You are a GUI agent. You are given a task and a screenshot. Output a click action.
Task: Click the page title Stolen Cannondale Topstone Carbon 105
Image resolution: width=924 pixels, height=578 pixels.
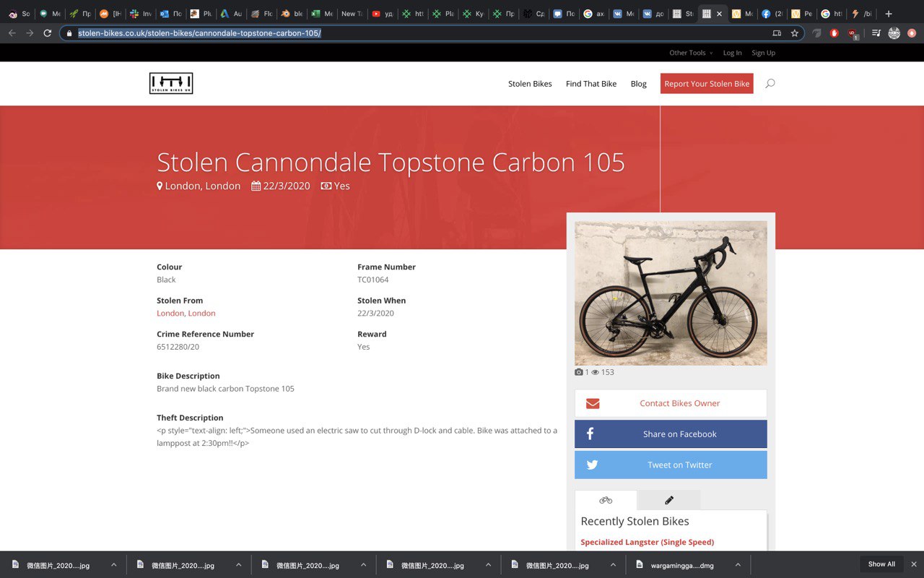point(391,162)
